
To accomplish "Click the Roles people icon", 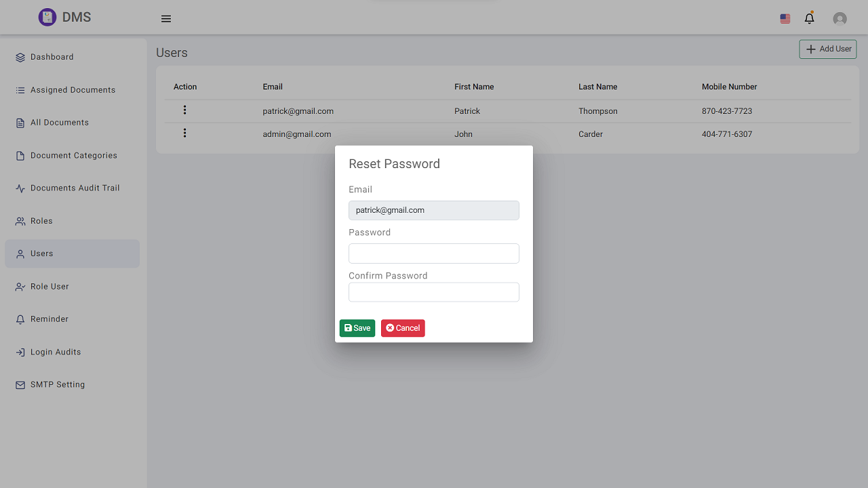I will (x=20, y=222).
